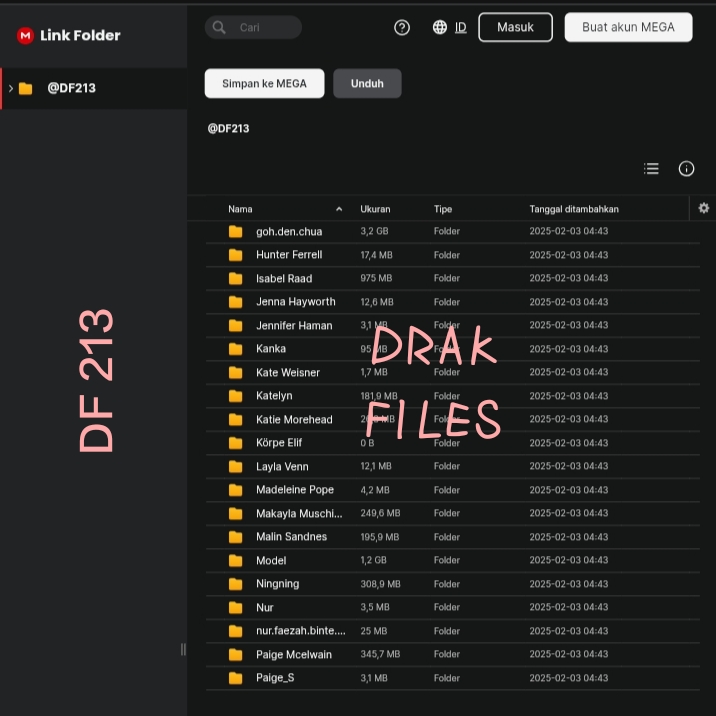Click folder icon of goh.den.chua row
716x716 pixels.
[235, 232]
